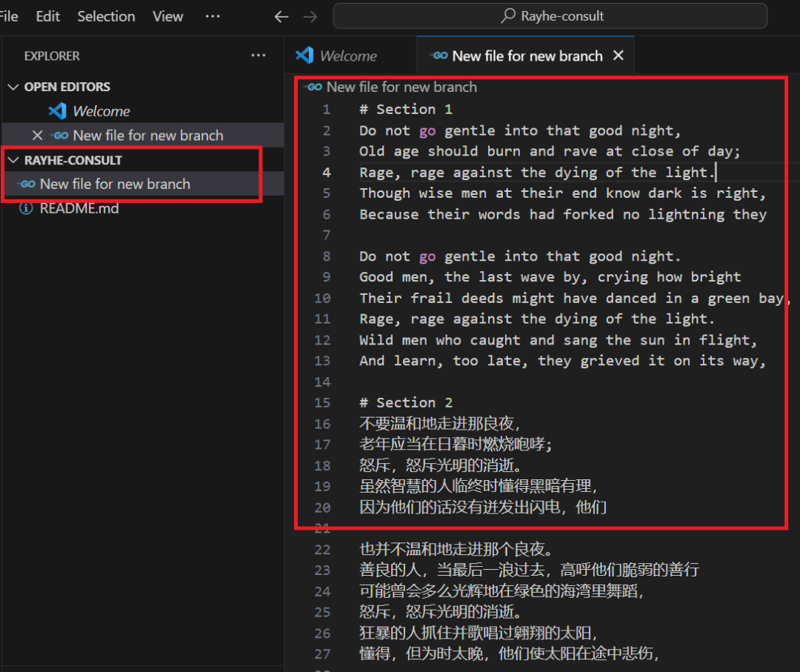Click VS Code icon beside Welcome in Open Editors
This screenshot has width=800, height=672.
(x=58, y=111)
